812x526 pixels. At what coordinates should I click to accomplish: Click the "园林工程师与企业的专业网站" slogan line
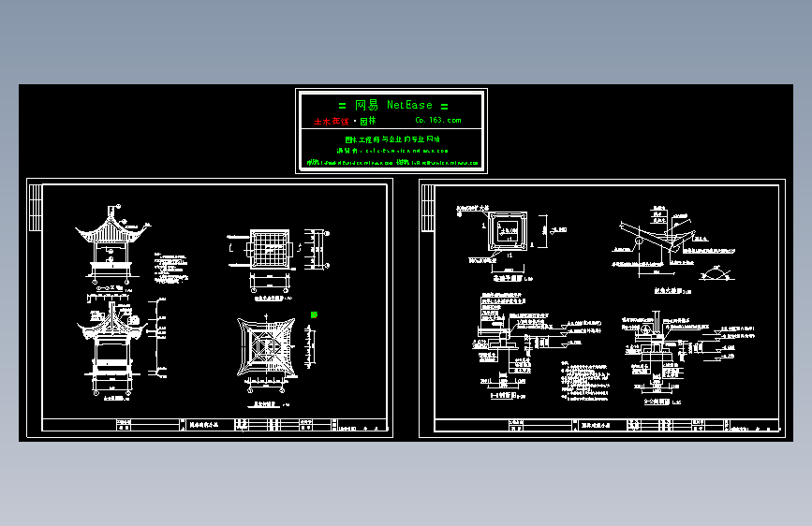[392, 139]
